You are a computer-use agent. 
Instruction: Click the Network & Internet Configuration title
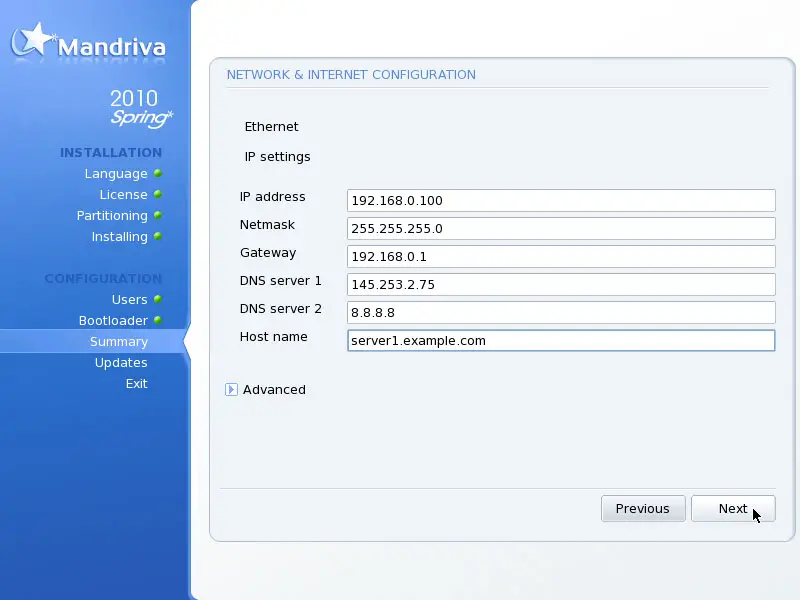point(351,74)
